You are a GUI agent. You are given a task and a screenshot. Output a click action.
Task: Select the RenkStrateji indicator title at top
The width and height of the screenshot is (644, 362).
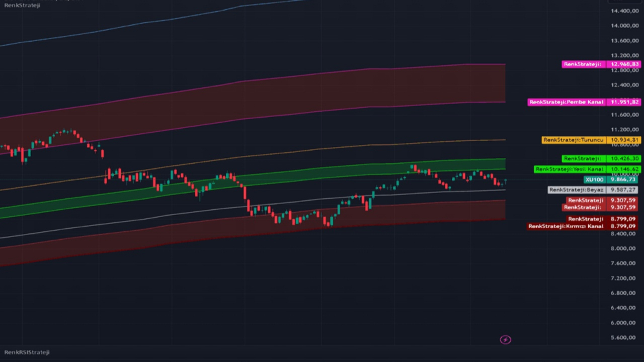click(x=22, y=5)
